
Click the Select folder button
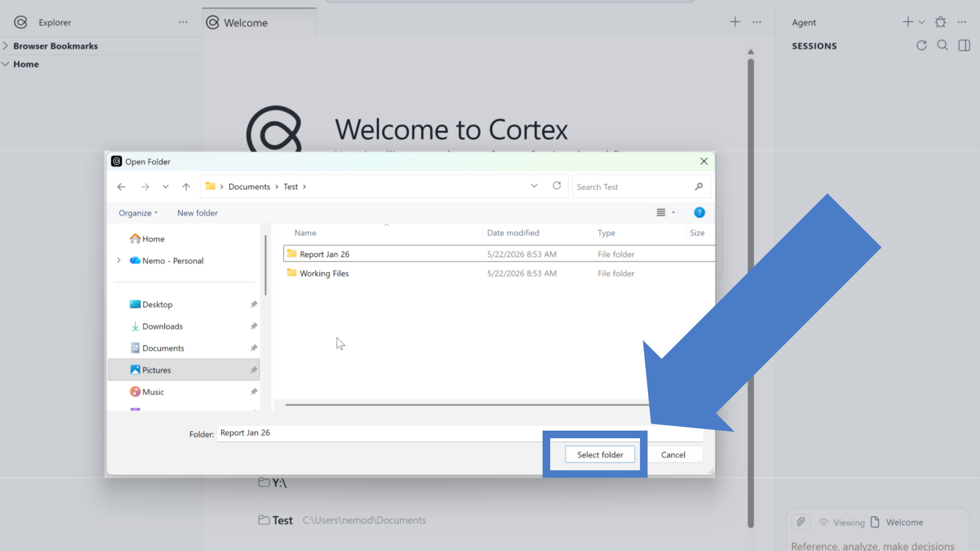point(600,455)
